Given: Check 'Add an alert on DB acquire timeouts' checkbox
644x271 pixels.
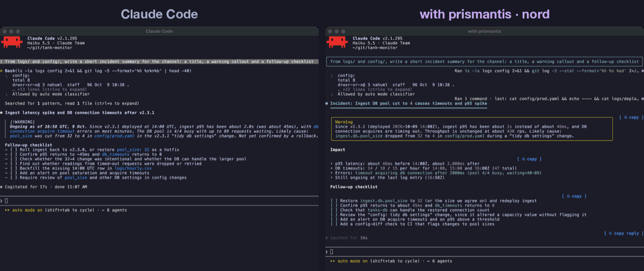Looking at the screenshot, I should click(x=334, y=219).
